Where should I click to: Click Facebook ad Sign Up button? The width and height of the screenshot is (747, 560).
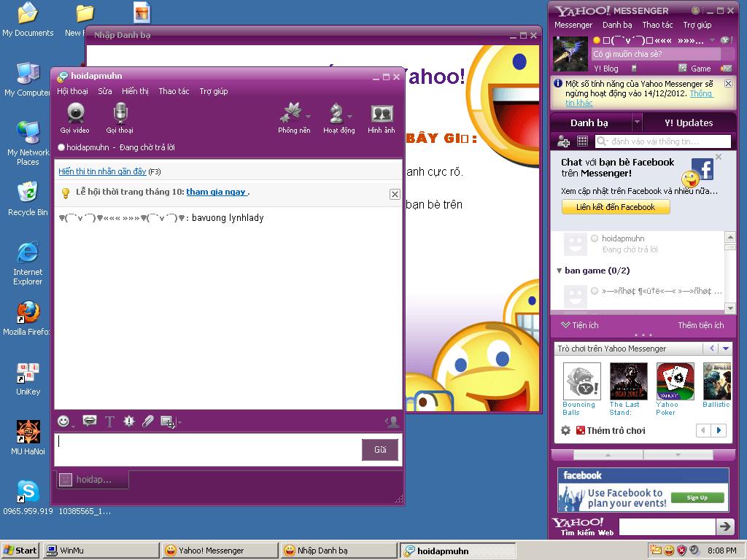697,497
